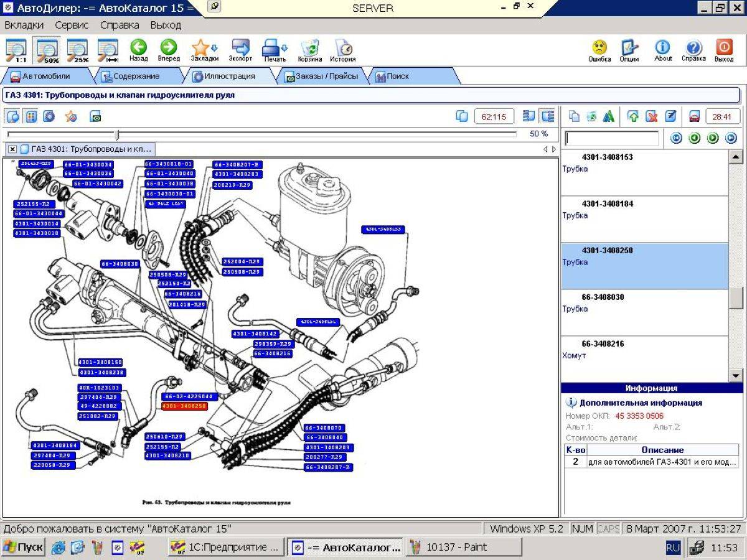Click the green next-record arrow button
Image resolution: width=747 pixels, height=560 pixels.
click(713, 138)
